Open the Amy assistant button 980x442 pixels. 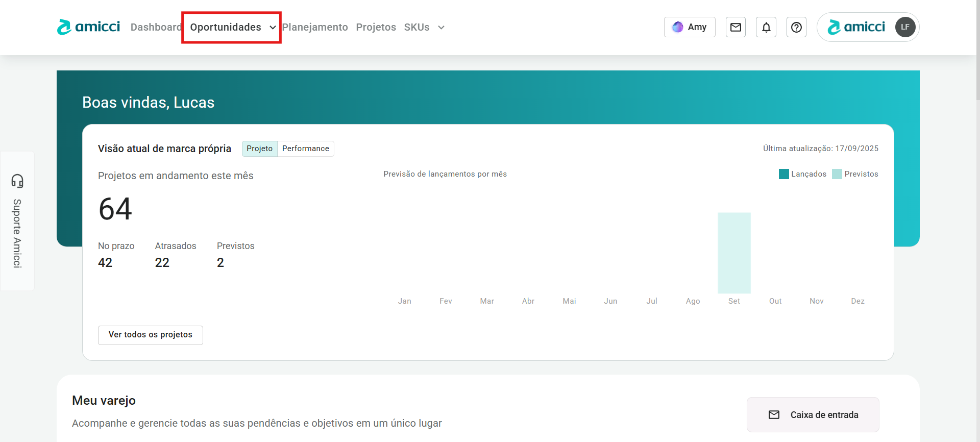click(x=690, y=27)
